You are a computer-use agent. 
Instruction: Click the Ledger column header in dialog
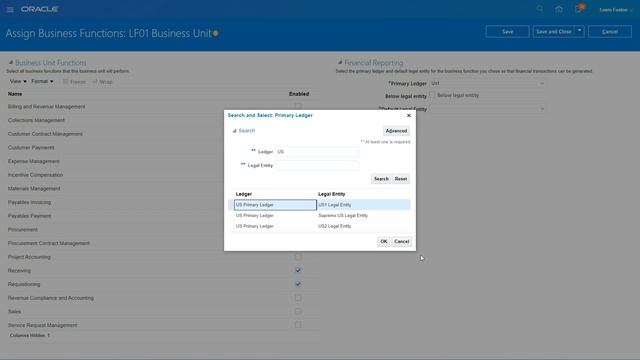click(x=244, y=194)
